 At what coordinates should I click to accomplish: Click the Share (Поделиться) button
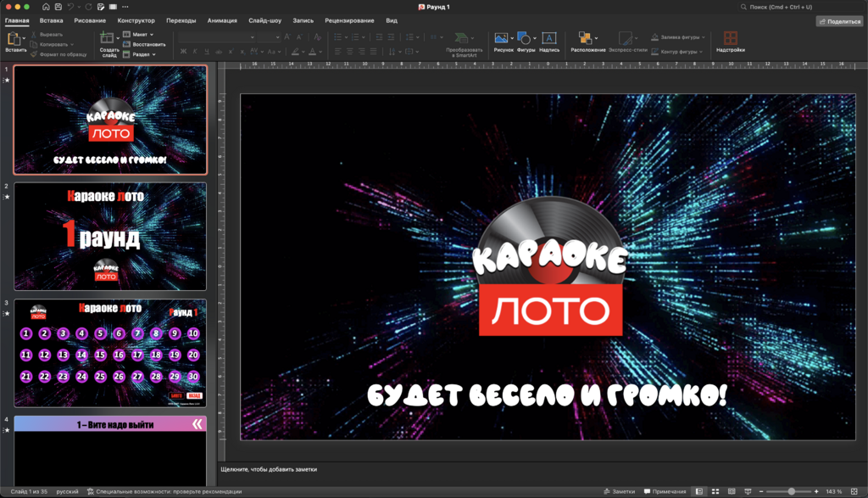click(x=840, y=21)
